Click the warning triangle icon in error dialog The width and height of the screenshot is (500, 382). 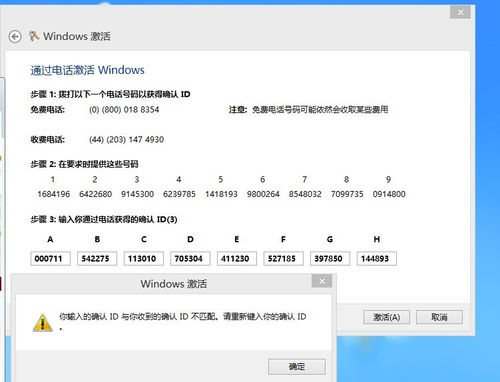click(42, 323)
